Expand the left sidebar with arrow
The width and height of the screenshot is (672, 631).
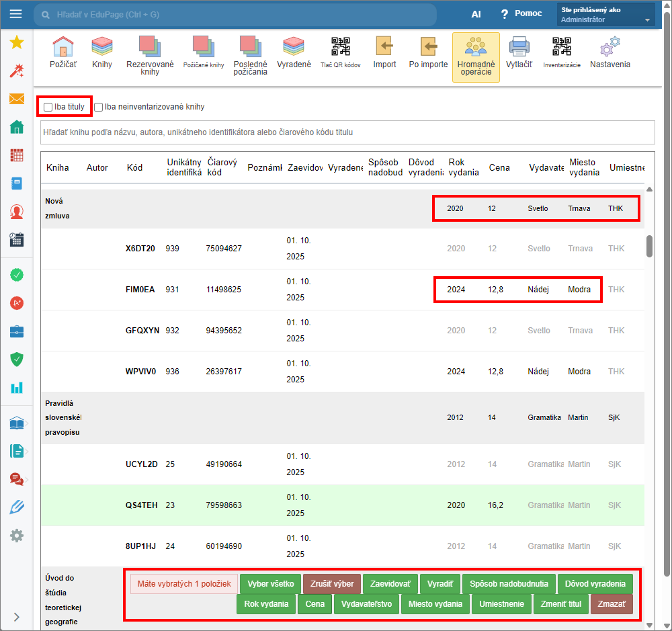[17, 617]
